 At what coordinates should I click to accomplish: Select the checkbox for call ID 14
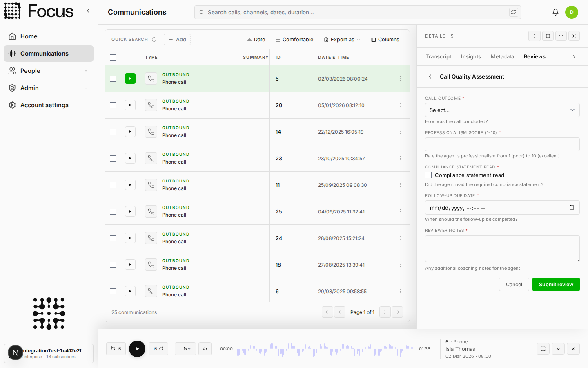(113, 132)
